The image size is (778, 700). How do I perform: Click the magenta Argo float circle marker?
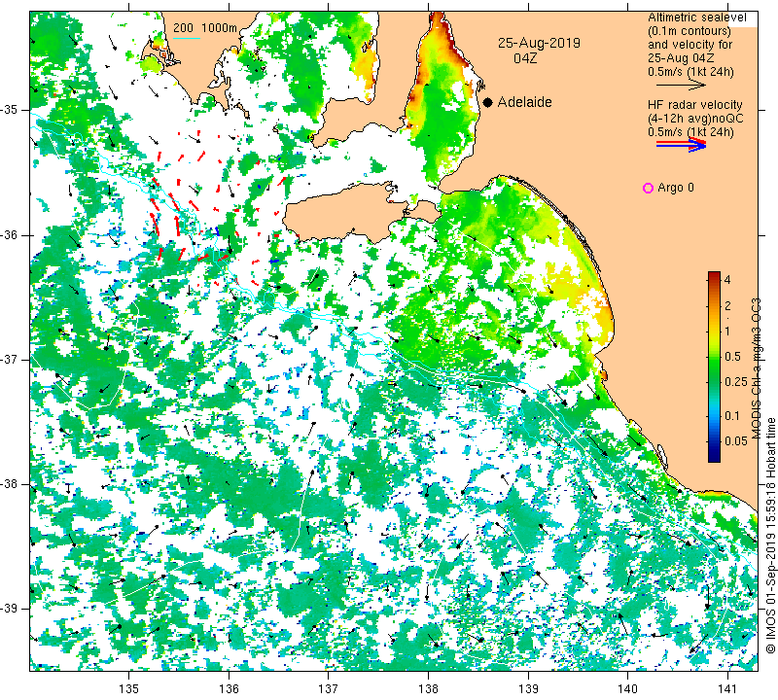(648, 188)
